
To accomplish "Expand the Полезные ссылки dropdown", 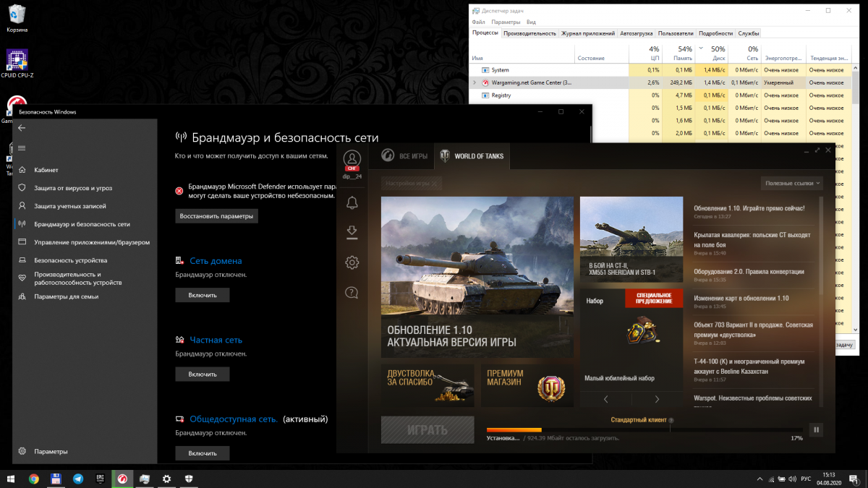I will [792, 184].
